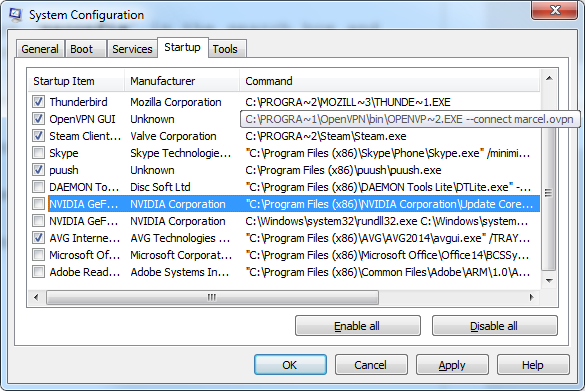Click the vertical scrollbar up arrow
585x391 pixels.
(x=549, y=78)
